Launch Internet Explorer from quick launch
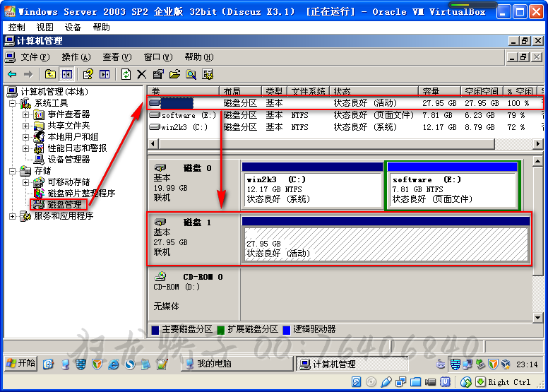548x392 pixels. [x=114, y=364]
